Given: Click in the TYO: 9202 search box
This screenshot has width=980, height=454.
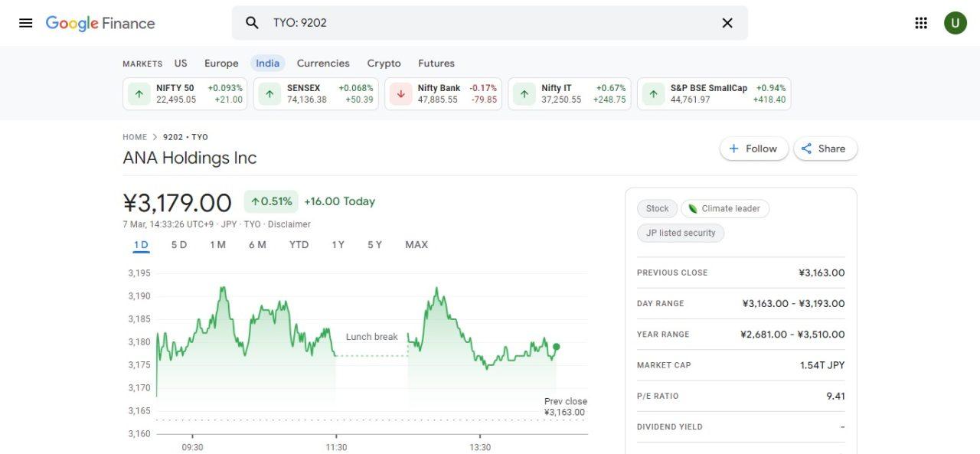Looking at the screenshot, I should pyautogui.click(x=490, y=23).
